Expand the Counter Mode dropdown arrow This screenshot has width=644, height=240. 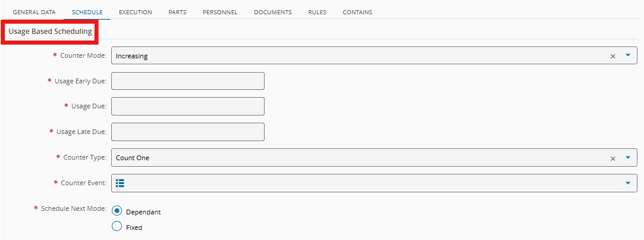coord(627,55)
